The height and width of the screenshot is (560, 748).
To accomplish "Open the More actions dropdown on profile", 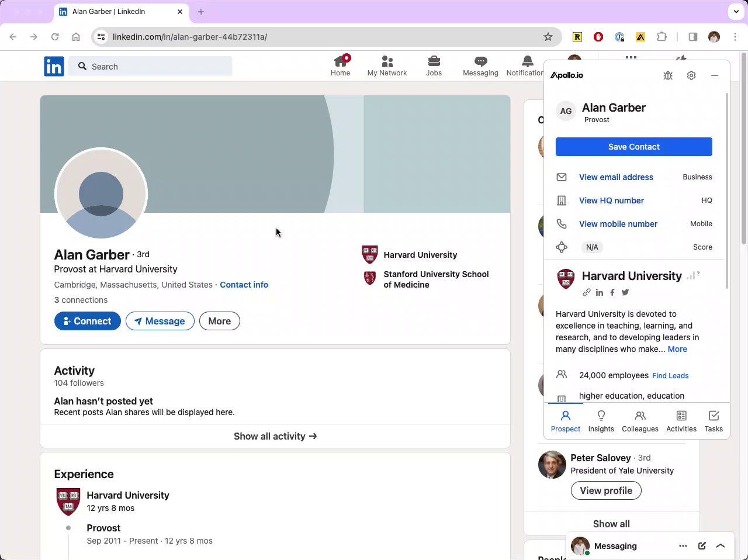I will pos(220,321).
